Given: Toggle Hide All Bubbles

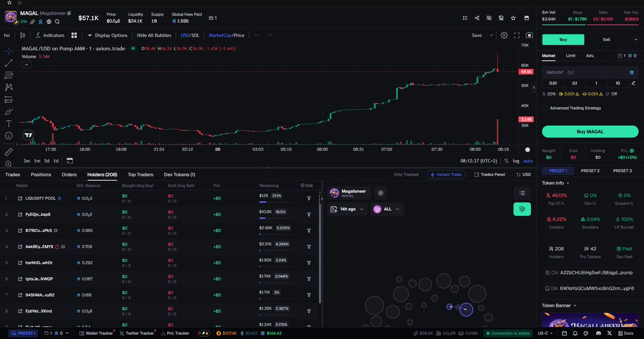Looking at the screenshot, I should coord(154,35).
